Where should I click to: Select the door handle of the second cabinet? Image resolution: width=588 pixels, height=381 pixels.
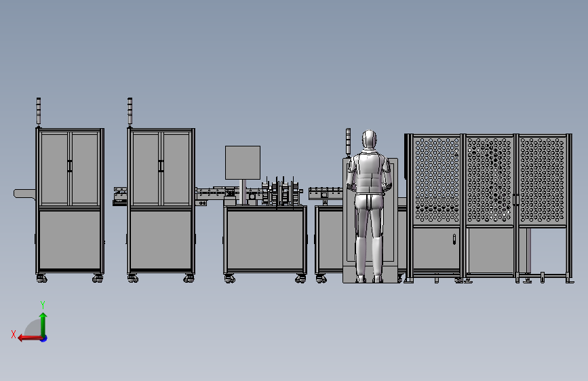tap(161, 165)
